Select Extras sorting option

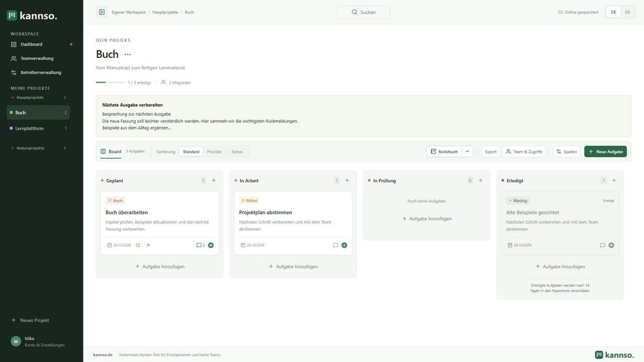pyautogui.click(x=237, y=151)
